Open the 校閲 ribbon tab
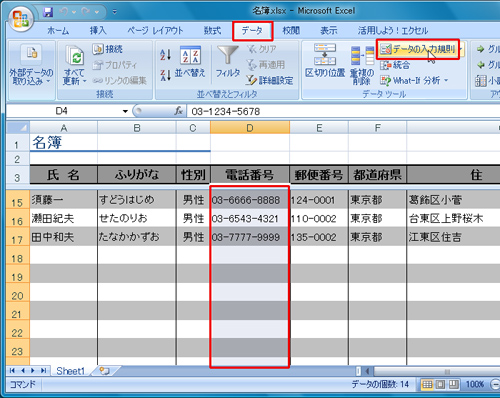Viewport: 500px width, 398px height. (291, 31)
